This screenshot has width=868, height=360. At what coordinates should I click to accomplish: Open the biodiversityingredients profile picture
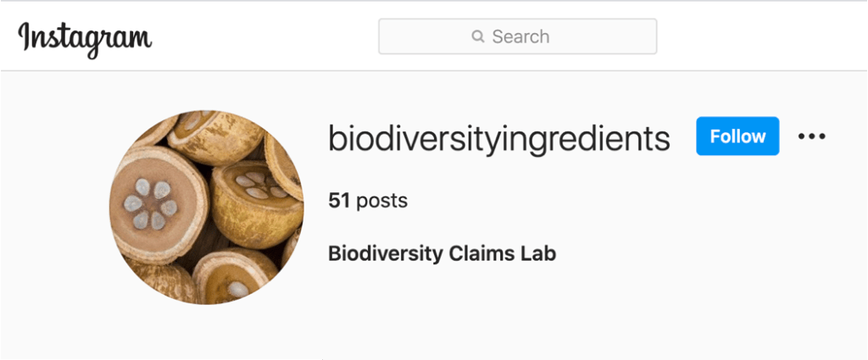(206, 208)
